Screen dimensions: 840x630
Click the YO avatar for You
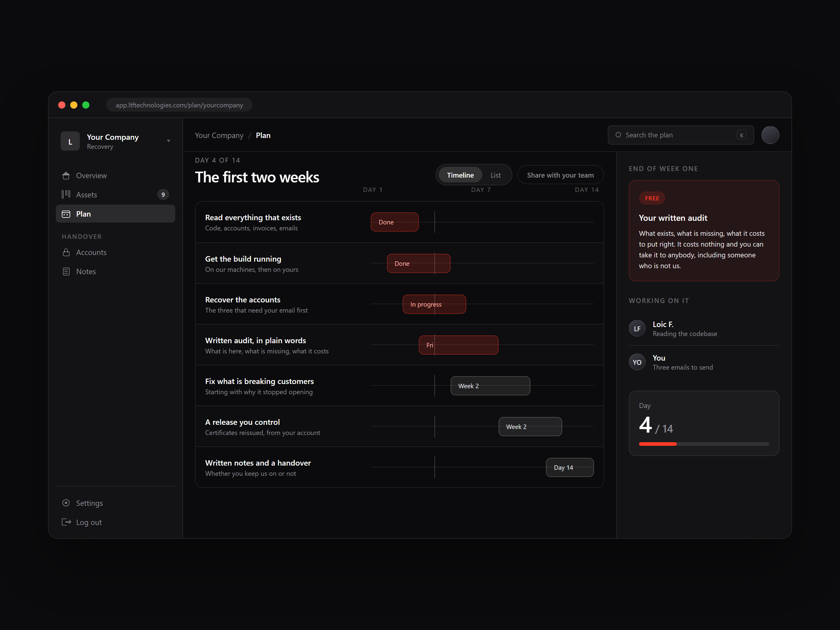(x=637, y=362)
